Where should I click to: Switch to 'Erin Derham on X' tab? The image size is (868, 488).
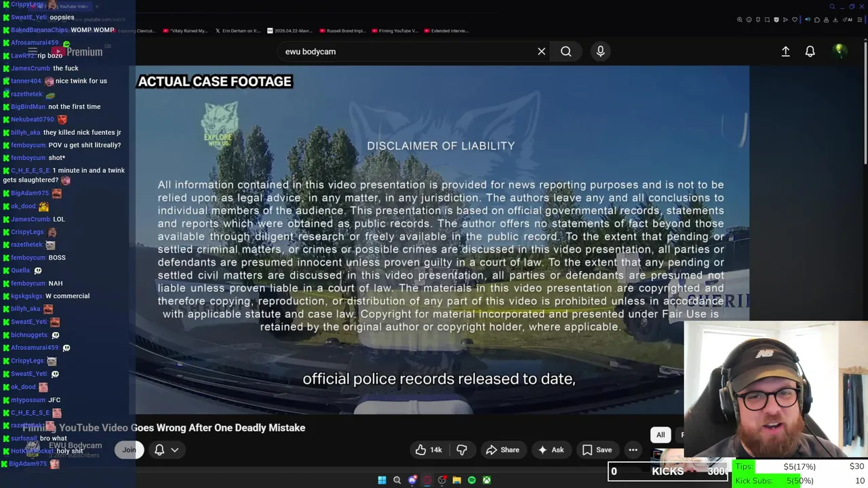point(238,30)
